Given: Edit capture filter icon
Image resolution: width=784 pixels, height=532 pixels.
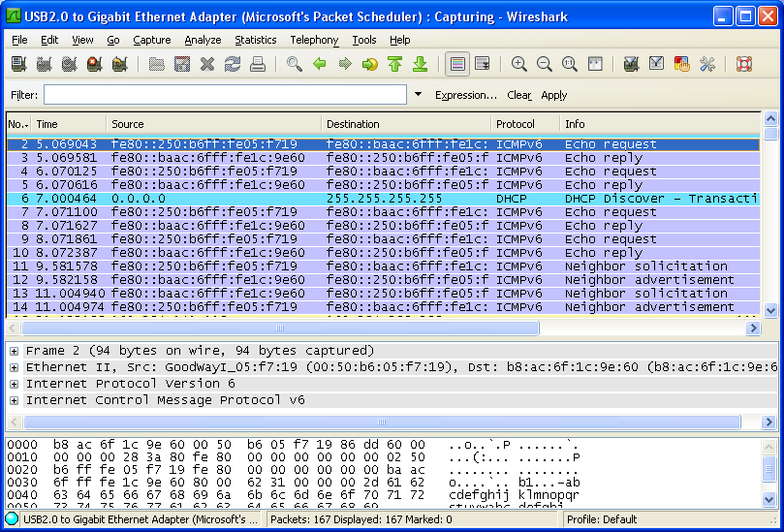Looking at the screenshot, I should 632,64.
